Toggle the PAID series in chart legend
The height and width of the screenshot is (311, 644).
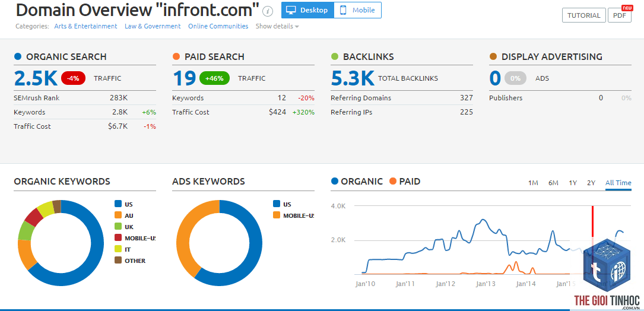pyautogui.click(x=404, y=181)
